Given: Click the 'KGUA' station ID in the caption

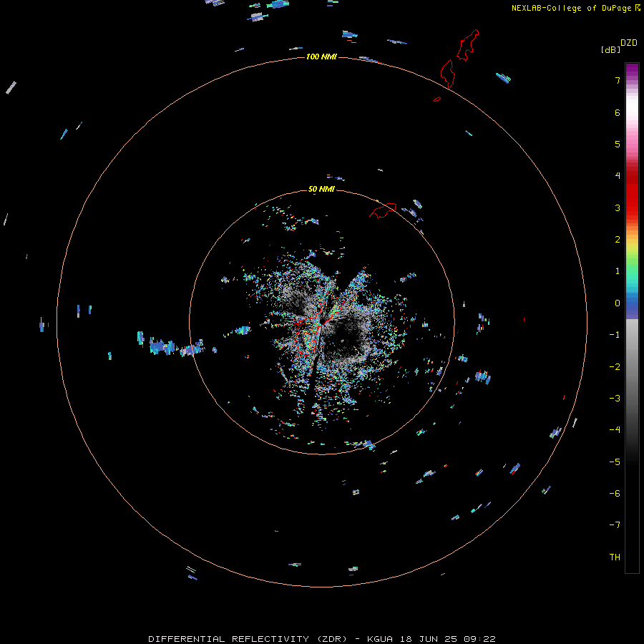Looking at the screenshot, I should click(380, 639).
